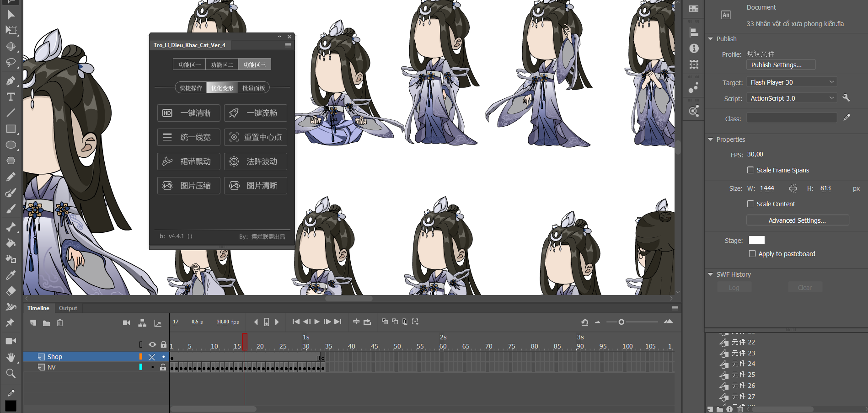Delete layer with timeline trash icon
868x413 pixels.
tap(60, 323)
